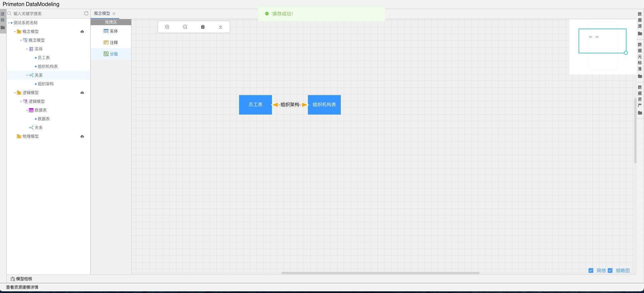644x293 pixels.
Task: Collapse the 测试系统名称 root node
Action: tap(9, 23)
